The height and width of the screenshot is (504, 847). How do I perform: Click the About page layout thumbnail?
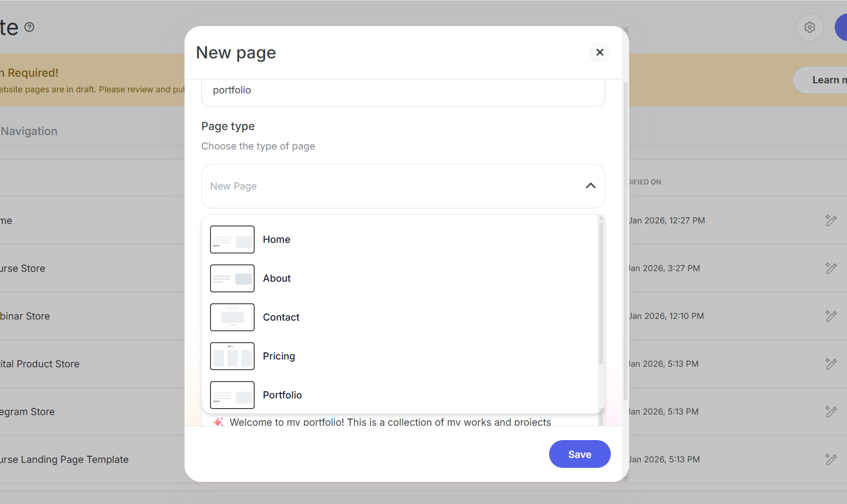coord(232,278)
